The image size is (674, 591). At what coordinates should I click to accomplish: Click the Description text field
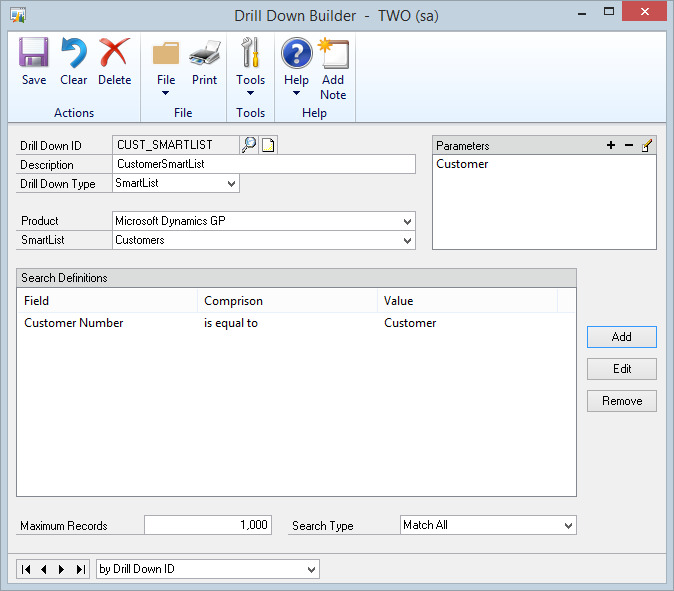tap(264, 164)
